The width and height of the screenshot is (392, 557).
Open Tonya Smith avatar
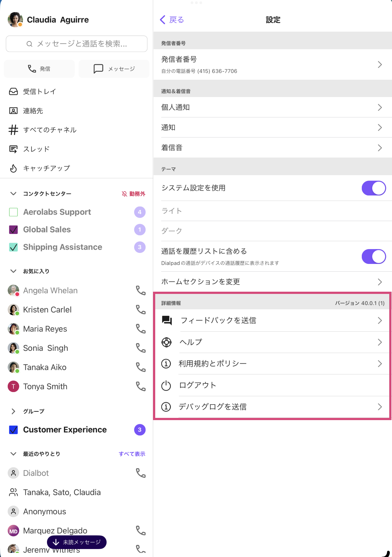click(x=13, y=386)
